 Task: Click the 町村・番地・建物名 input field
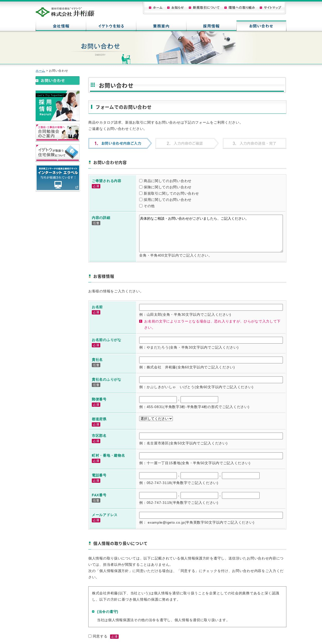pos(211,456)
